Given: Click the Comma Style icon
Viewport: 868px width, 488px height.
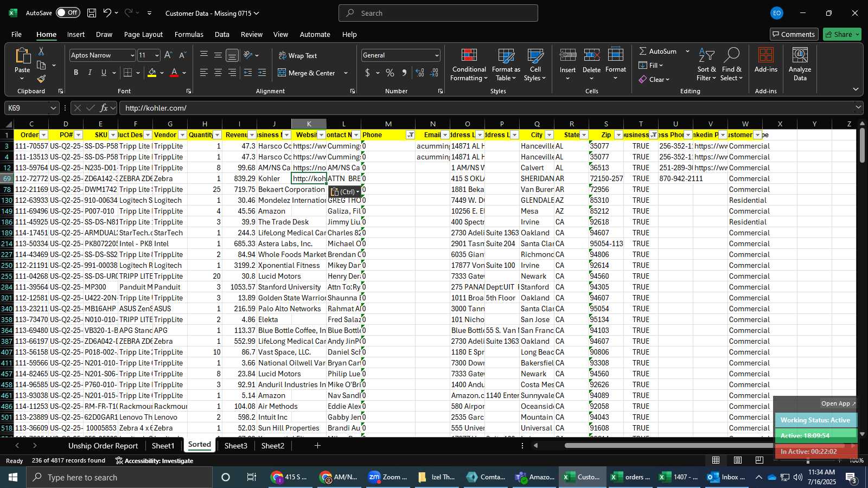Looking at the screenshot, I should click(404, 73).
